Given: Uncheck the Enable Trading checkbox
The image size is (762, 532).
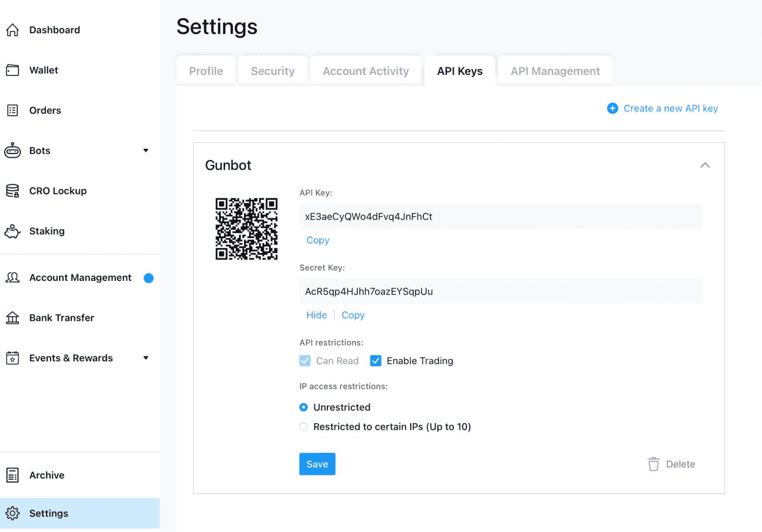Looking at the screenshot, I should [376, 361].
